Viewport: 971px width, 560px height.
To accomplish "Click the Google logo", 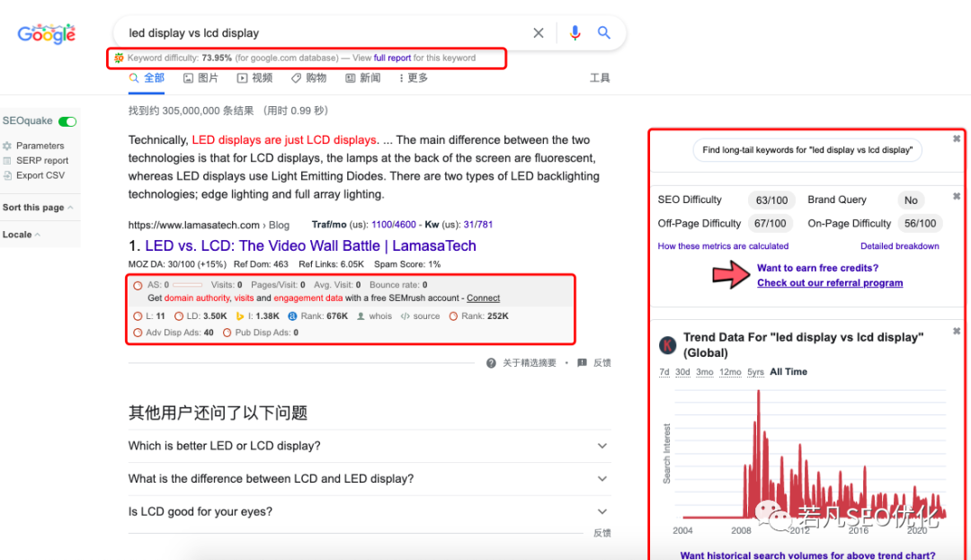I will [x=47, y=34].
